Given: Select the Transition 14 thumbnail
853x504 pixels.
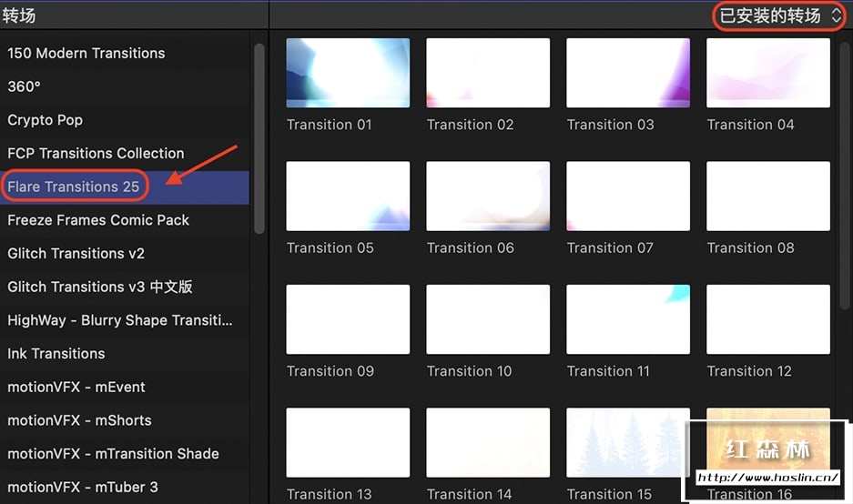Looking at the screenshot, I should (x=488, y=442).
